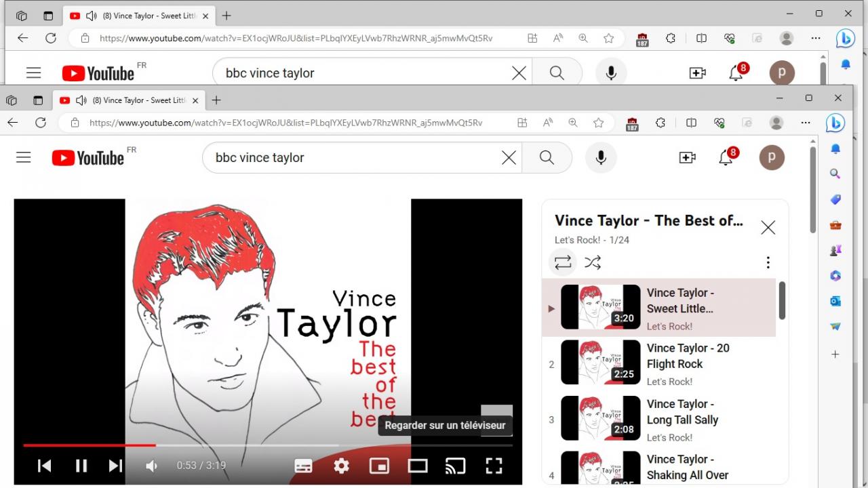The width and height of the screenshot is (868, 488).
Task: Click the front window YouTube search button
Action: tap(547, 158)
